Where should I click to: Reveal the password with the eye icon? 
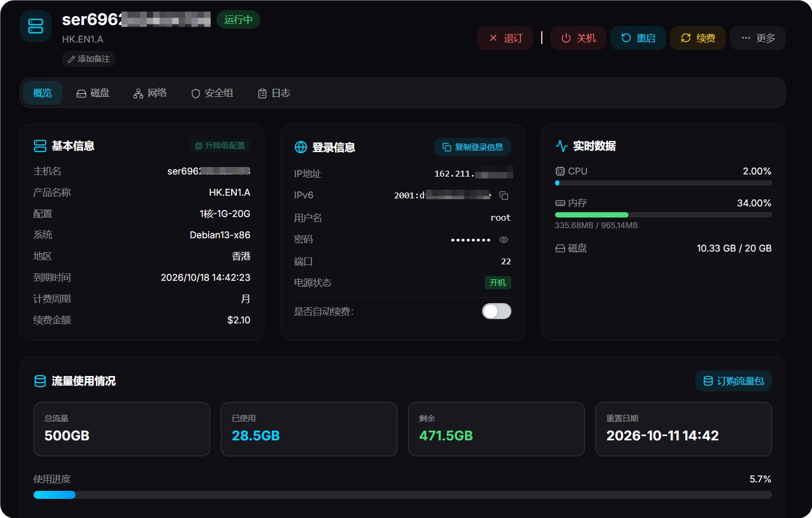click(504, 240)
